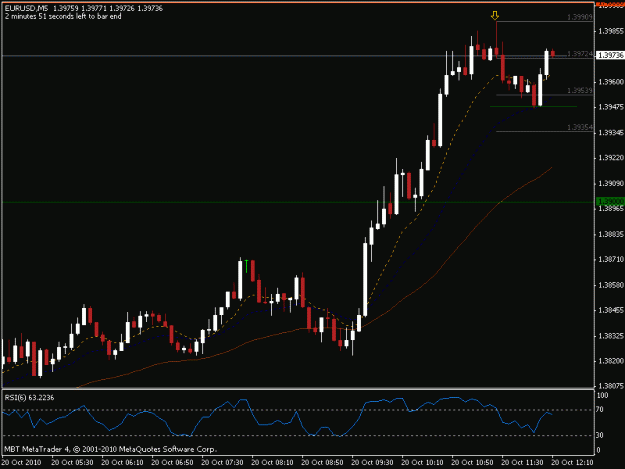Click the 1.38835 price axis value

click(611, 234)
